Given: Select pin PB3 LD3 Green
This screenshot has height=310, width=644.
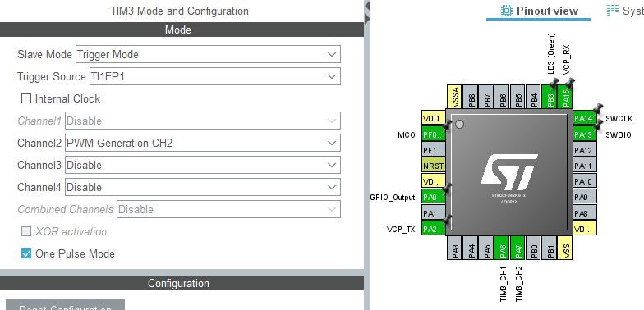Looking at the screenshot, I should click(x=549, y=97).
